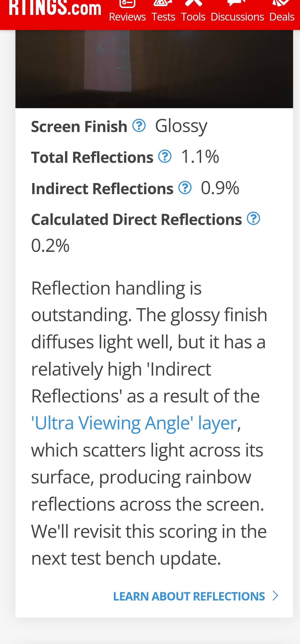Click the Total Reflections label
300x644 pixels.
pos(92,157)
